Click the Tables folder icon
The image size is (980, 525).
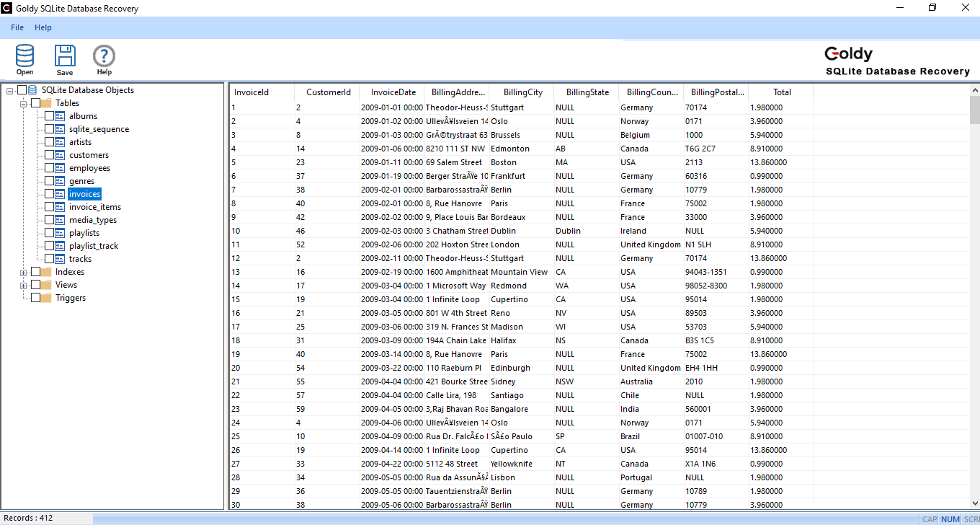point(46,103)
